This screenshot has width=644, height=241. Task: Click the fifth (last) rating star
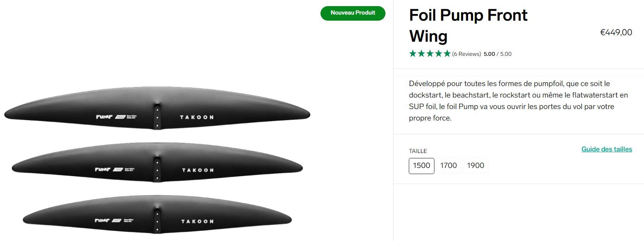coord(447,54)
